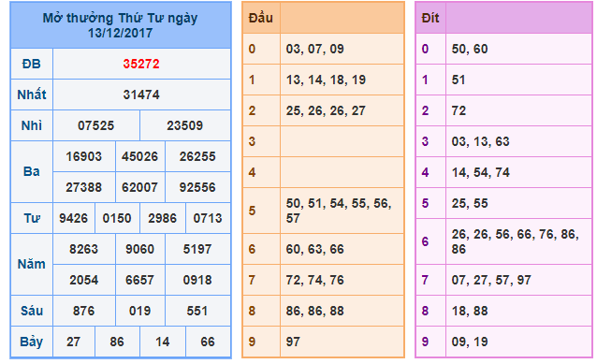Select Đít row values '07, 27, 57, 97'

pyautogui.click(x=491, y=280)
